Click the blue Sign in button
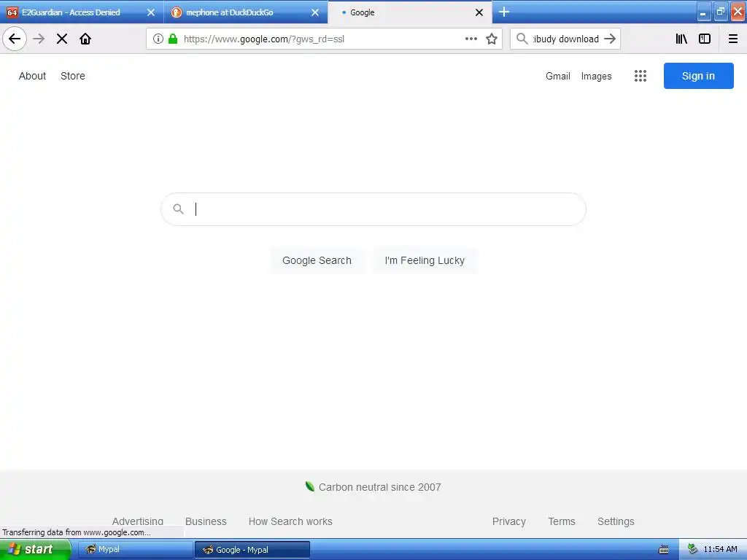Image resolution: width=747 pixels, height=560 pixels. 698,76
